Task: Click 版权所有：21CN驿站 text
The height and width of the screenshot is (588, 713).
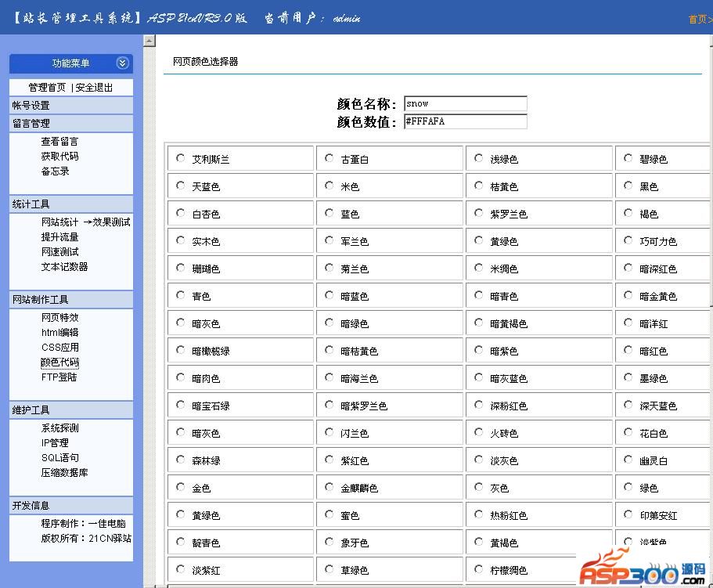Action: tap(86, 539)
